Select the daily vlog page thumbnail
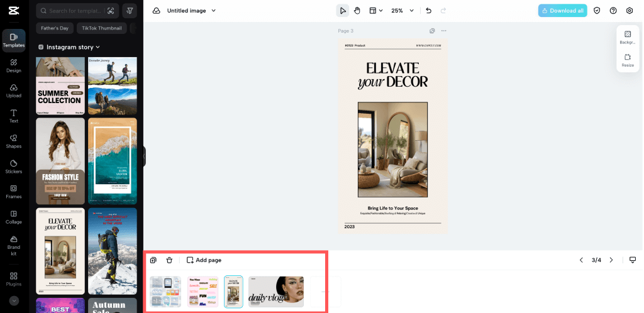Image resolution: width=644 pixels, height=313 pixels. (276, 292)
